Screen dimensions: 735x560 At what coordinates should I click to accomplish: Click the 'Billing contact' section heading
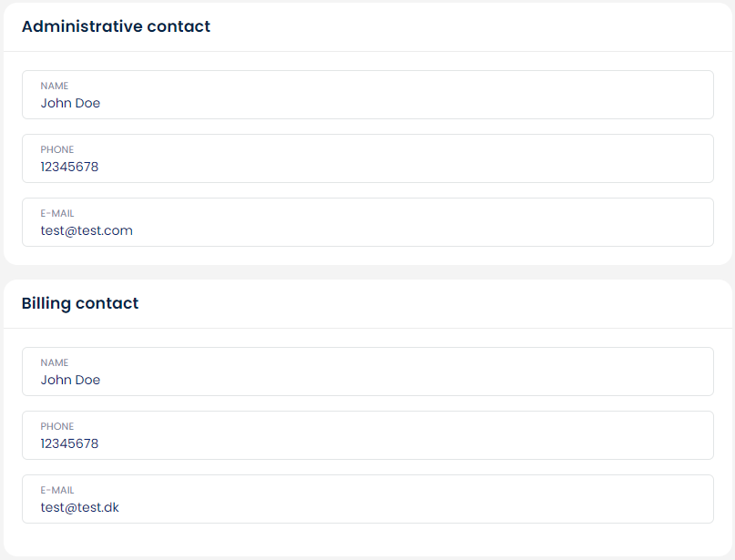click(80, 303)
